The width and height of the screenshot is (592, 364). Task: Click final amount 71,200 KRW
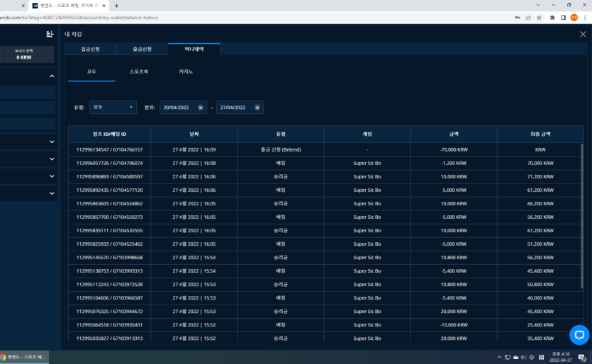(540, 176)
